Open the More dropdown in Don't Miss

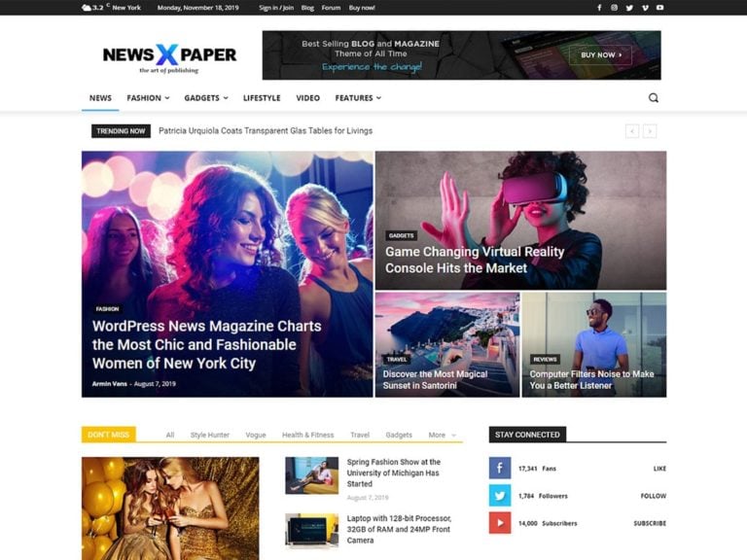(x=442, y=435)
